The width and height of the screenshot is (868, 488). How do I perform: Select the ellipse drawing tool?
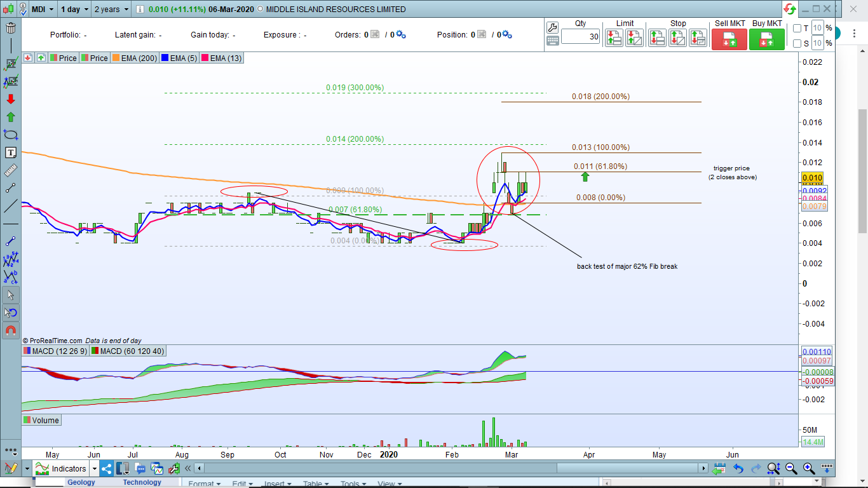(x=11, y=135)
